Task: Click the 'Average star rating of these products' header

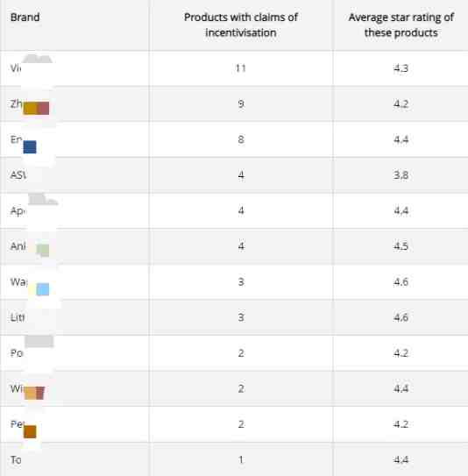Action: tap(401, 25)
